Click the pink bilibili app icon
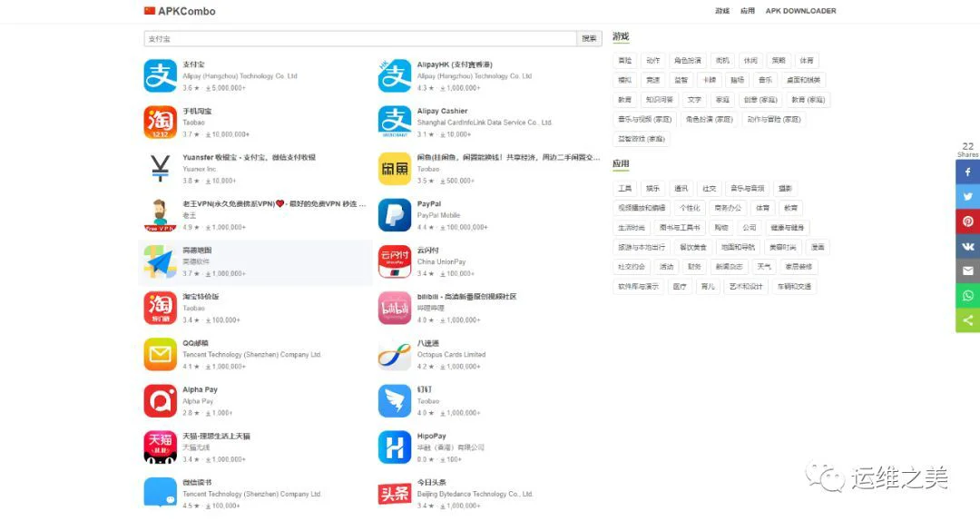Screen dimensions: 980x521 [x=395, y=308]
